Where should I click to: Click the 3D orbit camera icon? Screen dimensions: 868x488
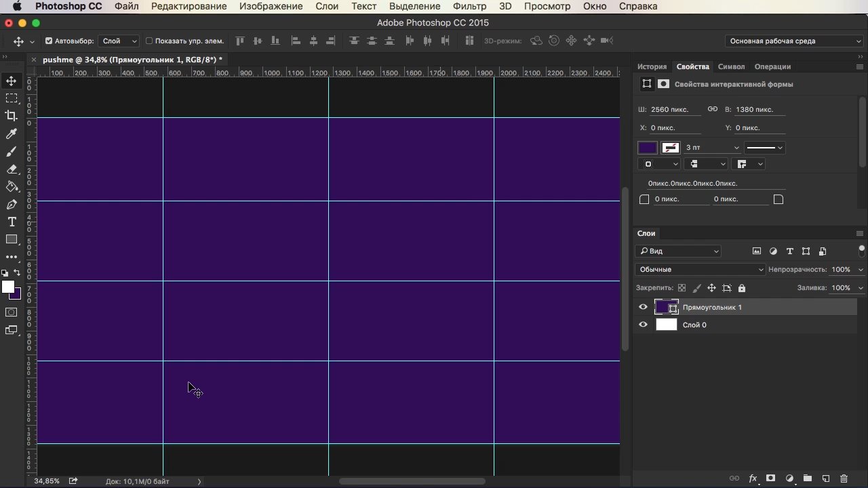pyautogui.click(x=536, y=41)
